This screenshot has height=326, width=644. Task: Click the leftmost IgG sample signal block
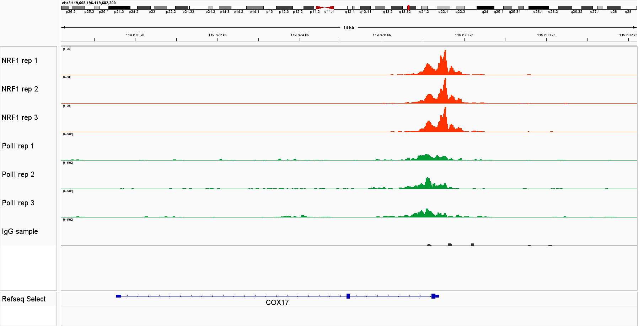click(429, 244)
